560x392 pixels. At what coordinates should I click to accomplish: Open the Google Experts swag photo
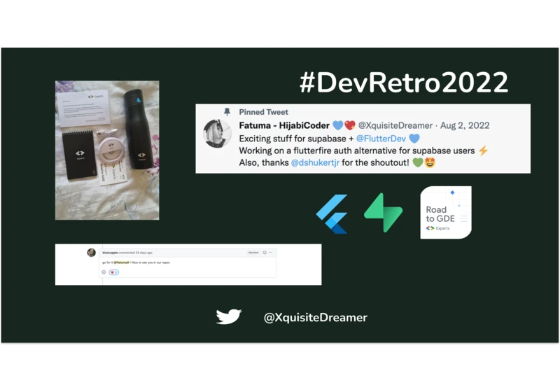(x=107, y=150)
